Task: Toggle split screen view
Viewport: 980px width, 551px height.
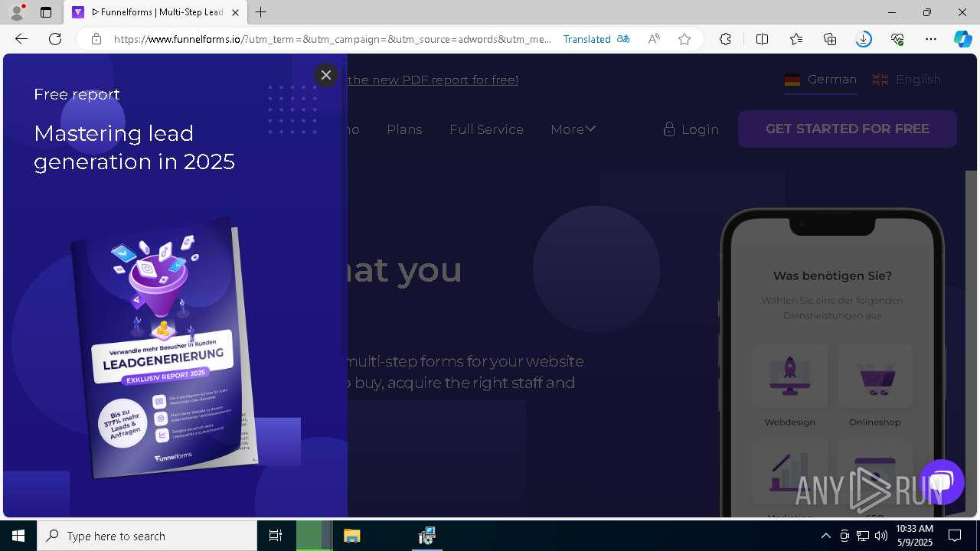Action: tap(762, 39)
